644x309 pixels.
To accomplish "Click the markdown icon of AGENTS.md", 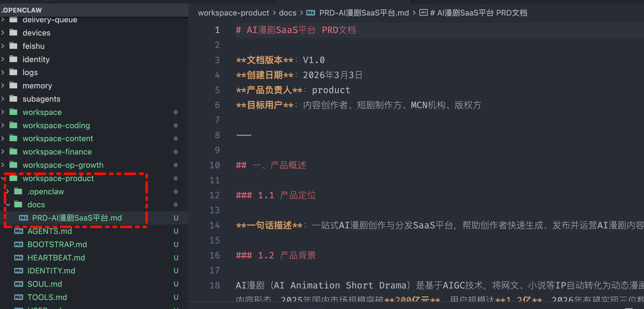I will pyautogui.click(x=19, y=231).
